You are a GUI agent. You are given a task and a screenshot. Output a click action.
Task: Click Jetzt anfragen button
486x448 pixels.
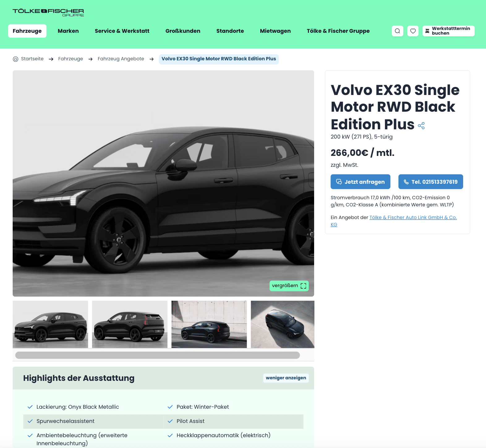[360, 182]
